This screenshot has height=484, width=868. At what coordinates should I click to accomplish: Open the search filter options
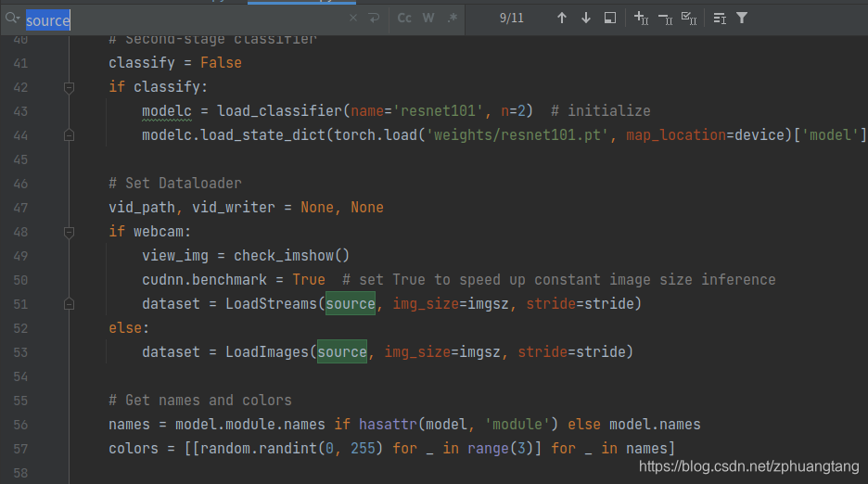742,19
